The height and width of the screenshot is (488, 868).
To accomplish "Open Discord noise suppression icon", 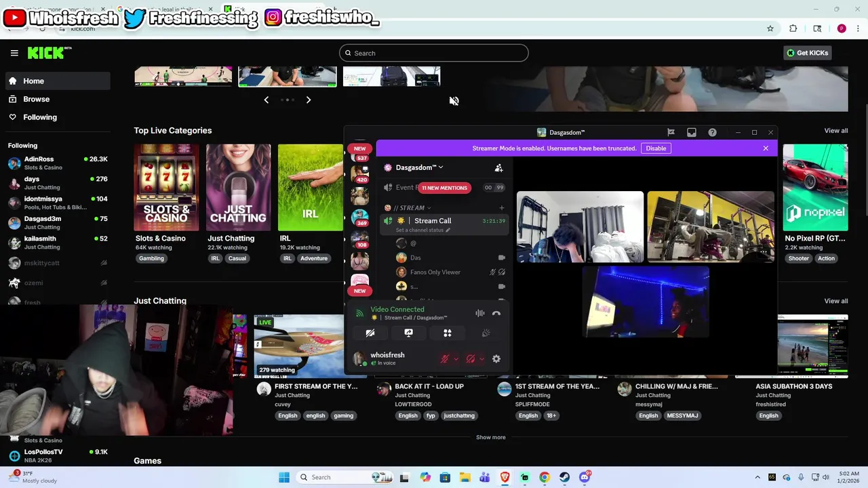I will (x=480, y=313).
